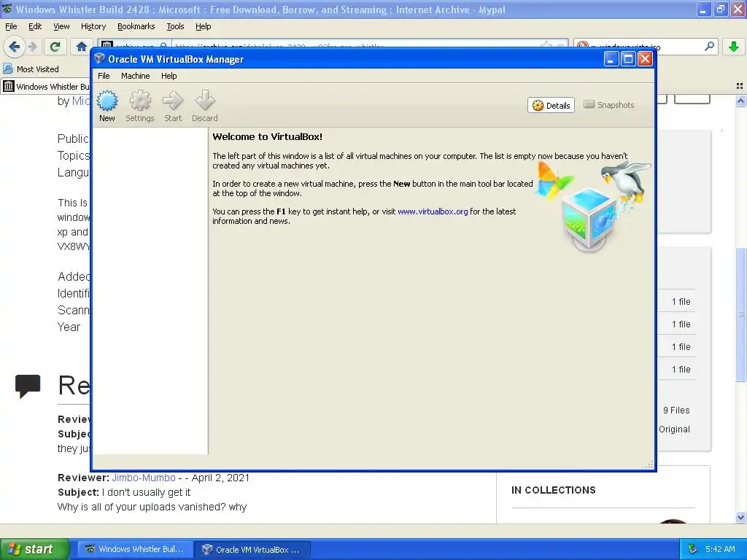Reload the page in Mypal
The height and width of the screenshot is (560, 747).
(55, 47)
